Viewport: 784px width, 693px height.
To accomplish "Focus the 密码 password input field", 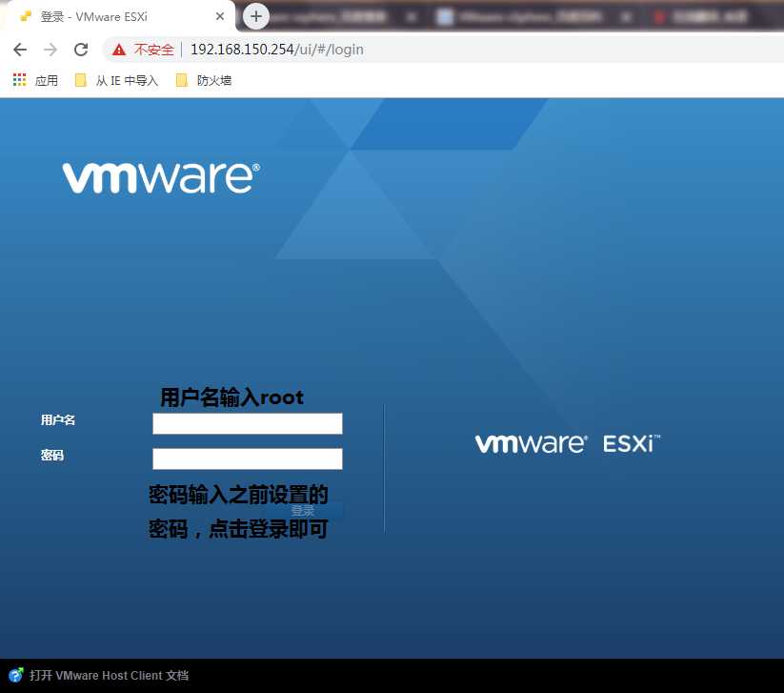I will click(x=248, y=459).
